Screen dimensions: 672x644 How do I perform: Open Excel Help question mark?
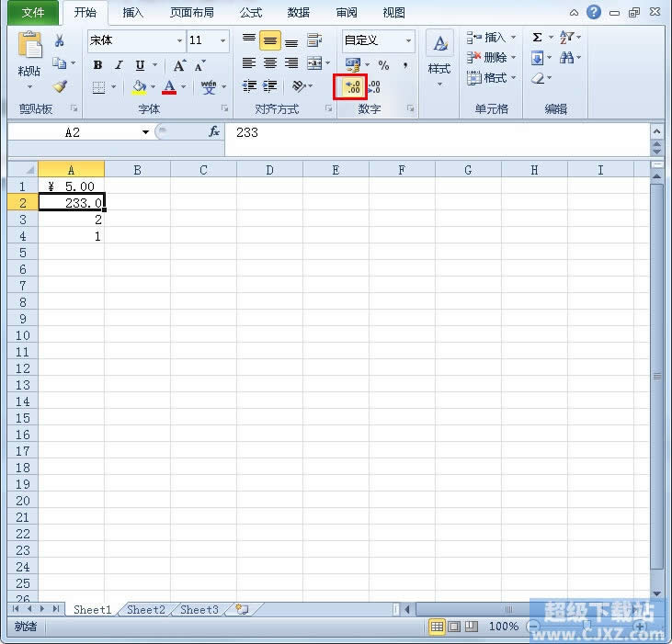594,12
